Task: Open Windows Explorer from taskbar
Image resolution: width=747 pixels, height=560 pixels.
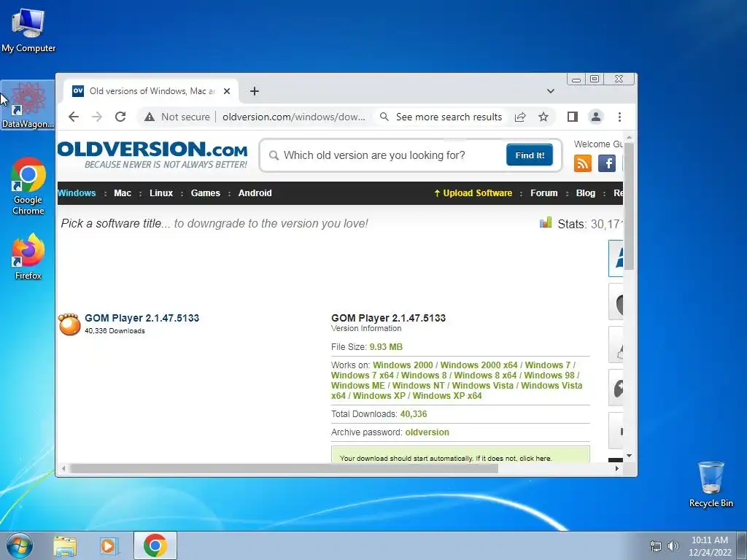Action: click(x=65, y=545)
